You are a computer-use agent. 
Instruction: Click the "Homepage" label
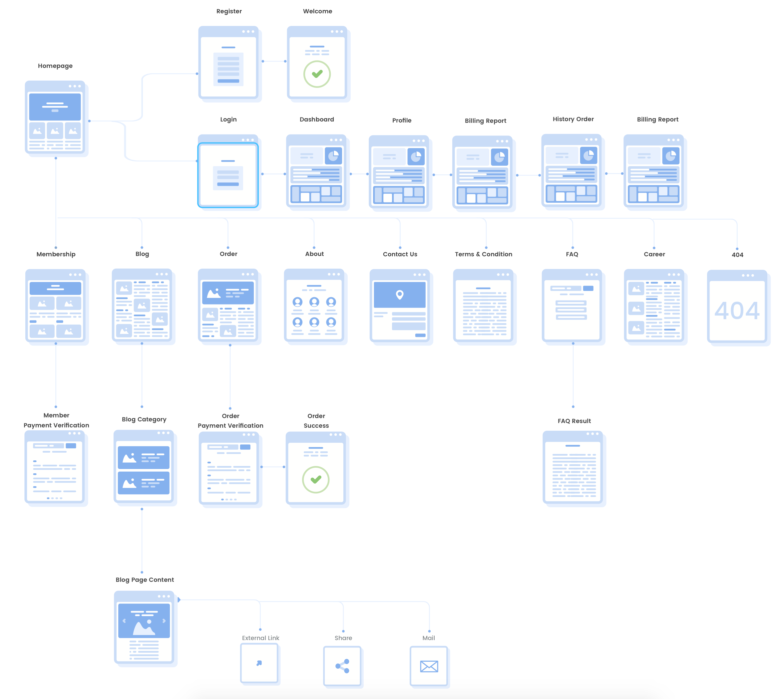55,66
